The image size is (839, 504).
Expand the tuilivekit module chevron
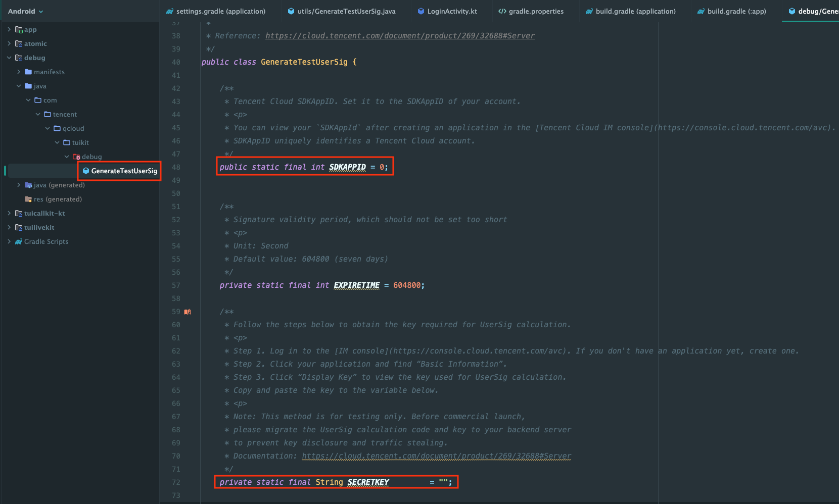9,228
